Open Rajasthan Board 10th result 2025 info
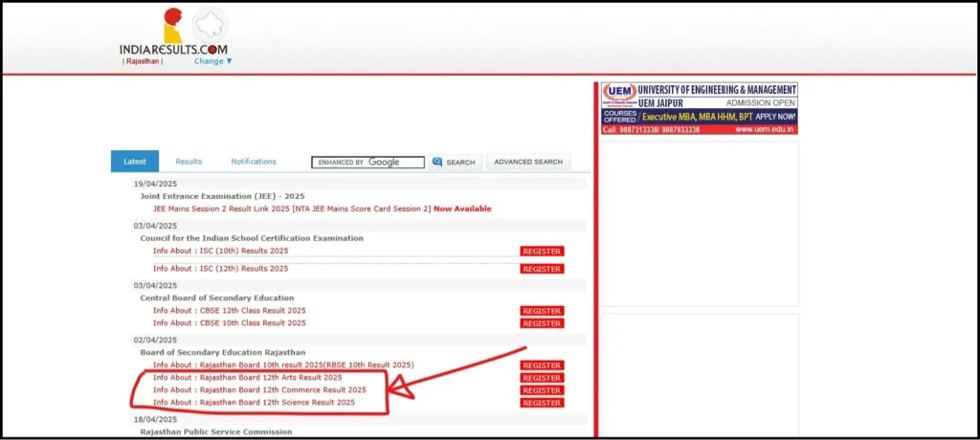Image resolution: width=980 pixels, height=440 pixels. (283, 364)
